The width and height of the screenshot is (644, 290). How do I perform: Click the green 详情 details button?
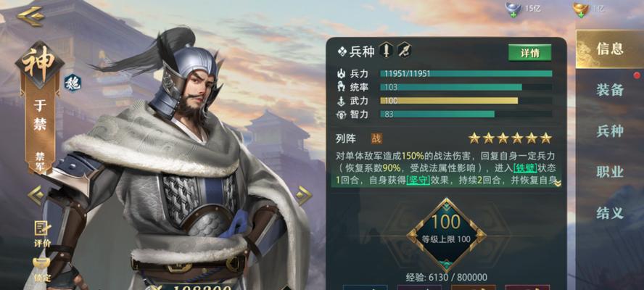tap(530, 53)
